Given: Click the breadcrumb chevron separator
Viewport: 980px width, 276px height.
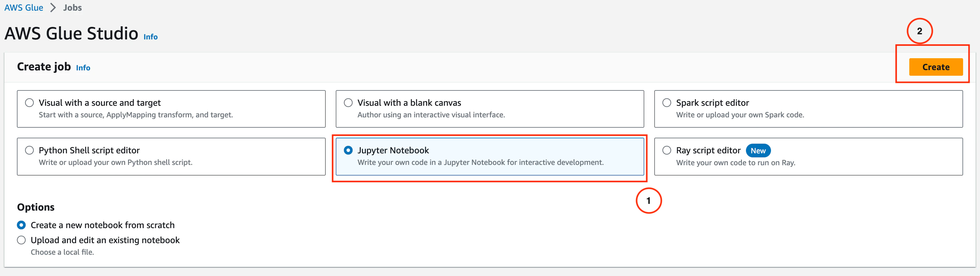Looking at the screenshot, I should coord(53,8).
